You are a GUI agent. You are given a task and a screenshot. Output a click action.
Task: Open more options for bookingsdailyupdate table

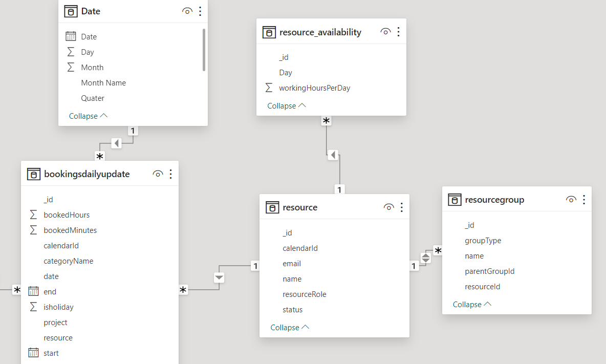click(171, 174)
